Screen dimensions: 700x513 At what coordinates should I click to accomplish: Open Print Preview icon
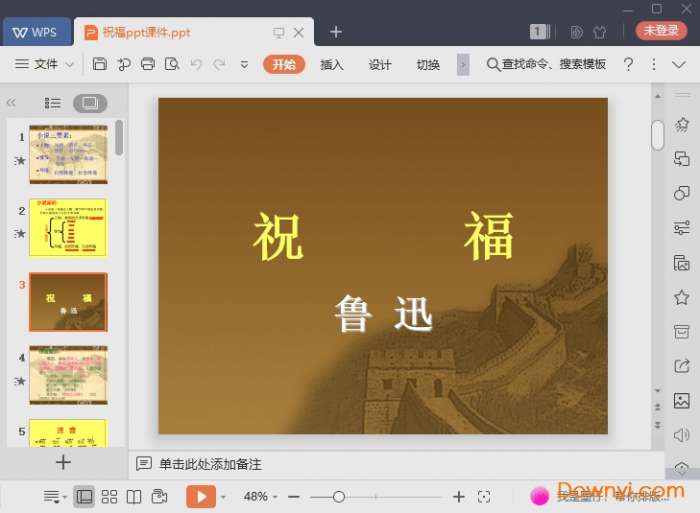(x=172, y=64)
